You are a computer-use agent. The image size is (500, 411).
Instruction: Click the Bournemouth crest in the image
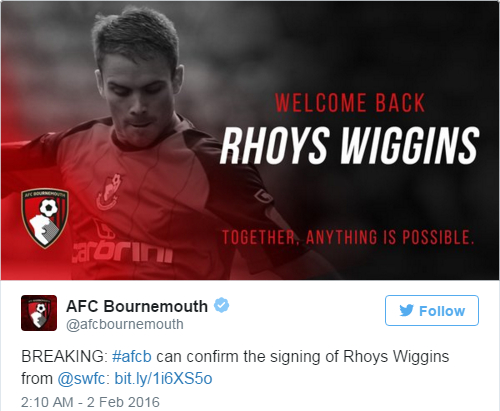[45, 219]
